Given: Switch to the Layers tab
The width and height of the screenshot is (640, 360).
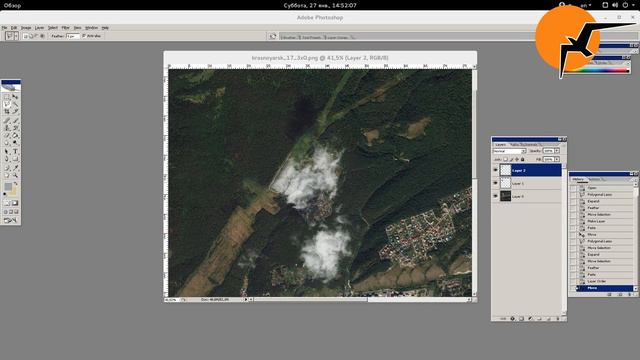Looking at the screenshot, I should [500, 144].
